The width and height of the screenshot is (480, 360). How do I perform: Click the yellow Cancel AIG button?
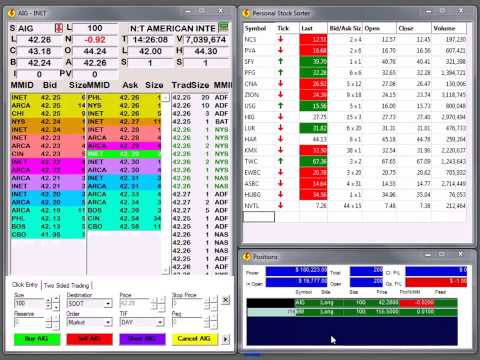pyautogui.click(x=194, y=339)
